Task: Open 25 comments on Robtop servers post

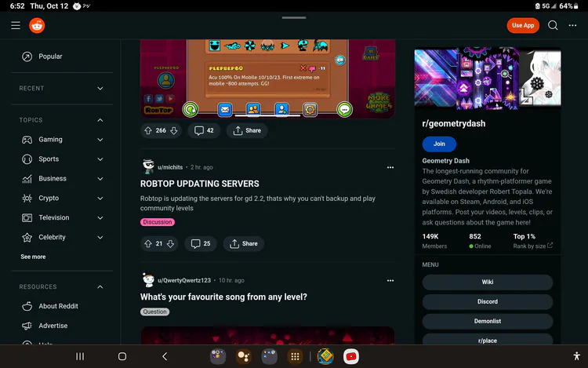Action: (201, 244)
